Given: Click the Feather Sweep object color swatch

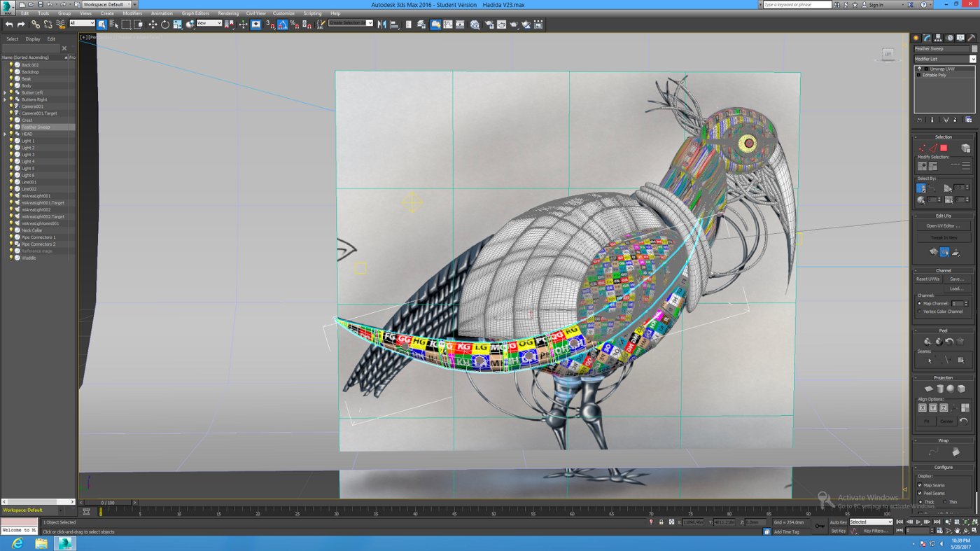Looking at the screenshot, I should coord(973,49).
